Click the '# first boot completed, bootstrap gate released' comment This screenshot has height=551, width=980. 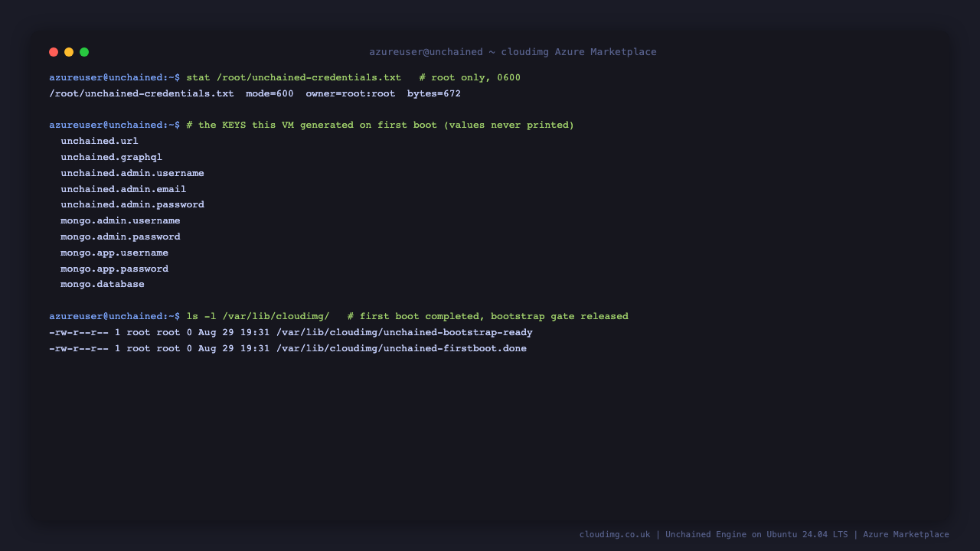[488, 317]
